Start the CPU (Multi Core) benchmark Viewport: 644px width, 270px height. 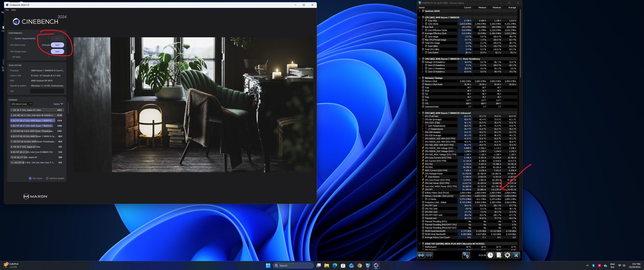pyautogui.click(x=57, y=45)
